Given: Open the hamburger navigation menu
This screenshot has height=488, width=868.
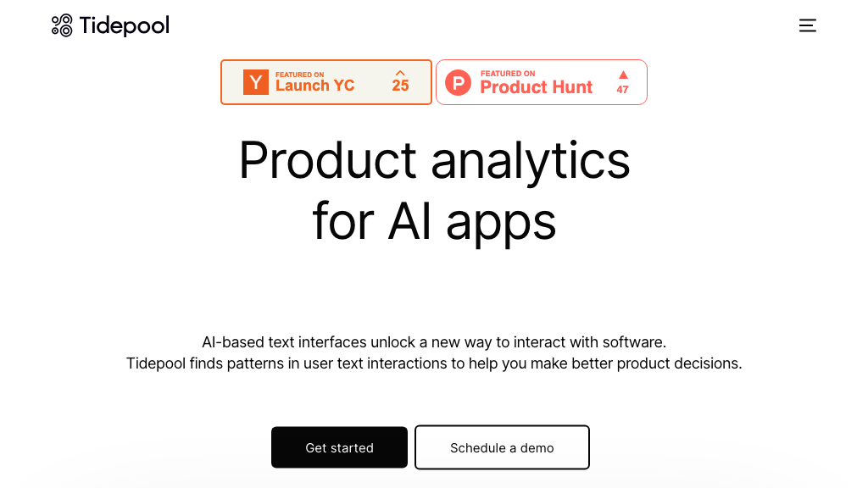Looking at the screenshot, I should coord(807,25).
